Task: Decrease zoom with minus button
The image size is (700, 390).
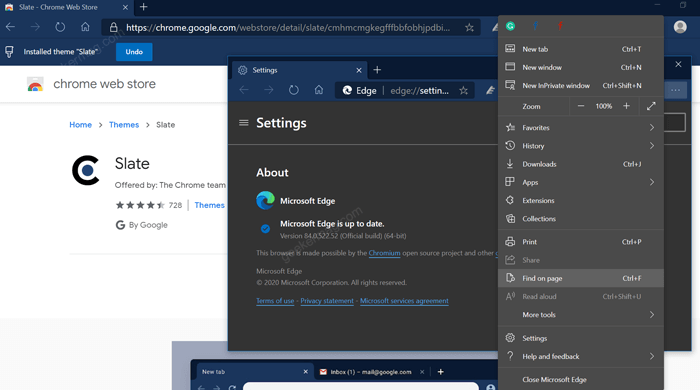Action: click(x=581, y=106)
